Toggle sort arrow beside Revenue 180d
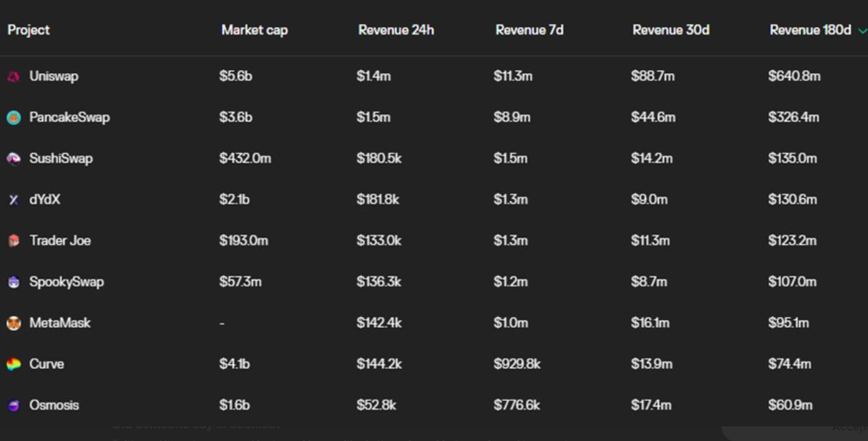The image size is (868, 441). [x=861, y=30]
